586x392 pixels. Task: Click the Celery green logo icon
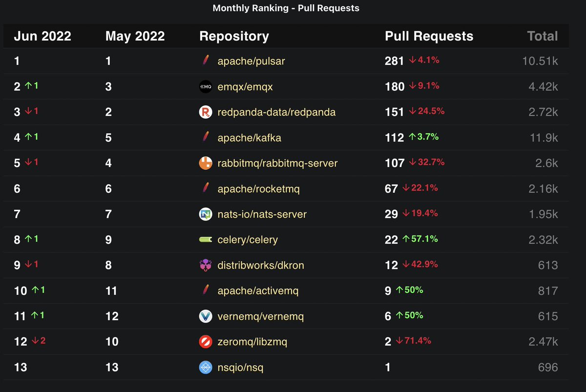pyautogui.click(x=205, y=239)
